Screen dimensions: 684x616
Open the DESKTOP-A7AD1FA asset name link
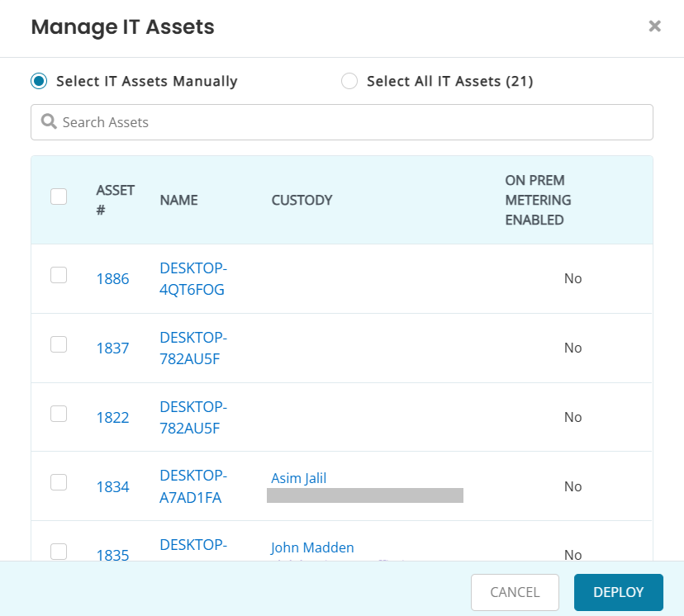click(x=192, y=486)
